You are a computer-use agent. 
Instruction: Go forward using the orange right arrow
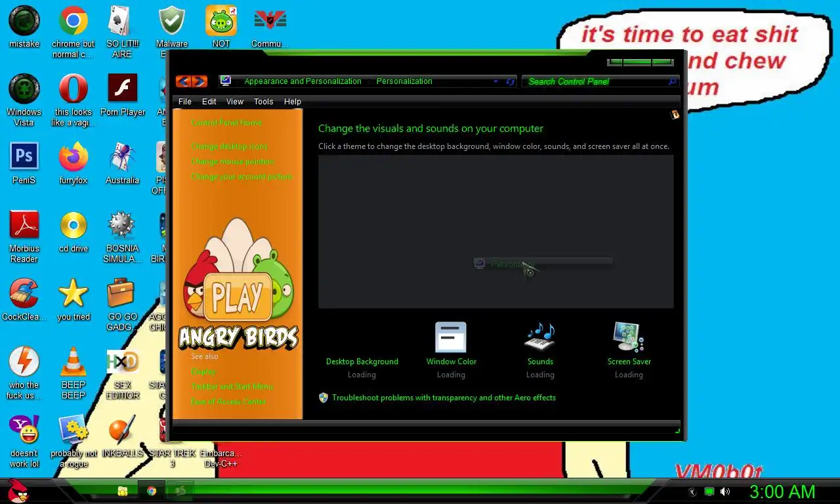[199, 81]
